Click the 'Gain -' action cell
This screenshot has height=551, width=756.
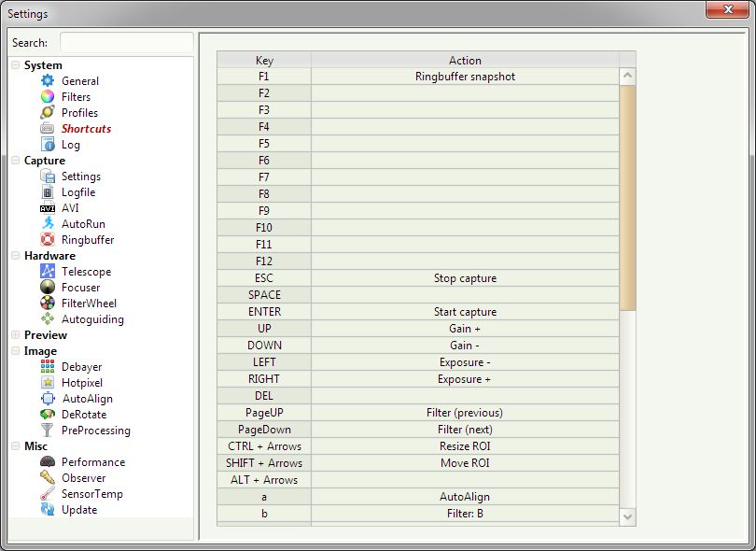tap(466, 346)
